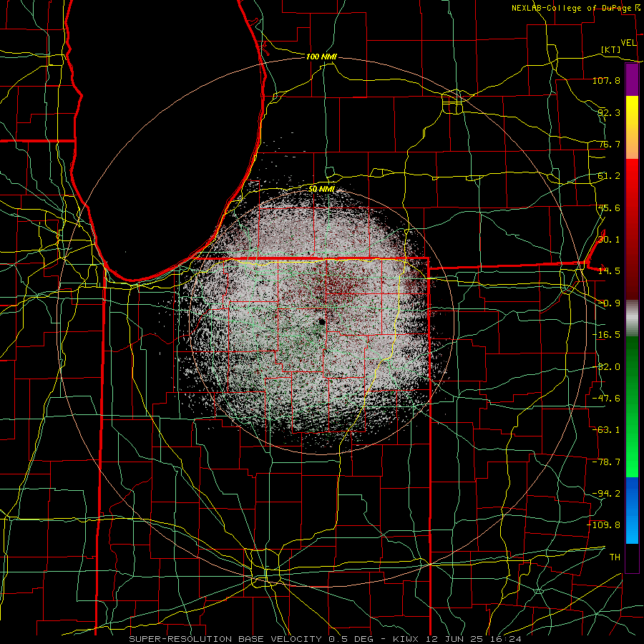
Task: Click the -63.1 velocity scale value
Action: pos(606,430)
